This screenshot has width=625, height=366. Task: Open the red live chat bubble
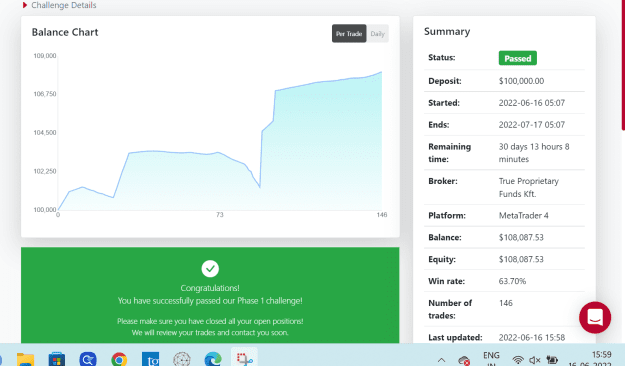(595, 317)
